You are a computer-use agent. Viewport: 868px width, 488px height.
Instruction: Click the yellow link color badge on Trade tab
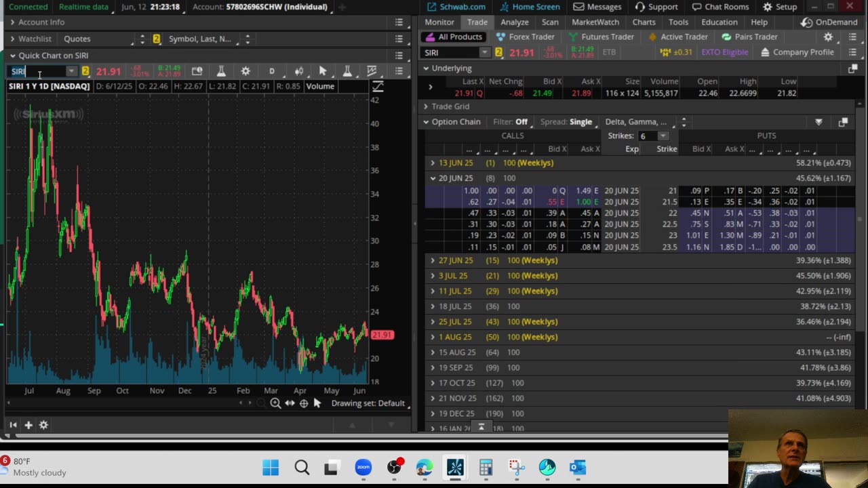498,52
